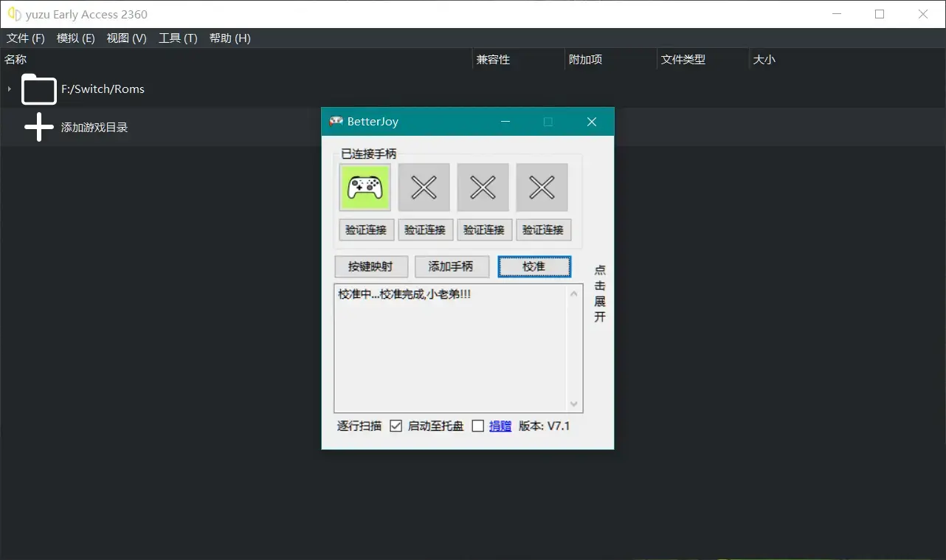Click 点击展开 to expand BetterJoy settings
Screen dimensions: 946x560
pyautogui.click(x=600, y=293)
